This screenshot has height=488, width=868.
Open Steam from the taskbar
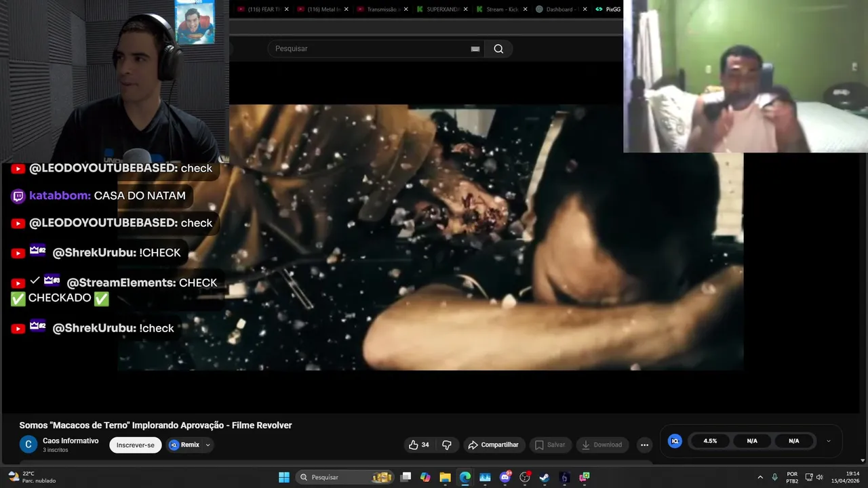point(545,477)
